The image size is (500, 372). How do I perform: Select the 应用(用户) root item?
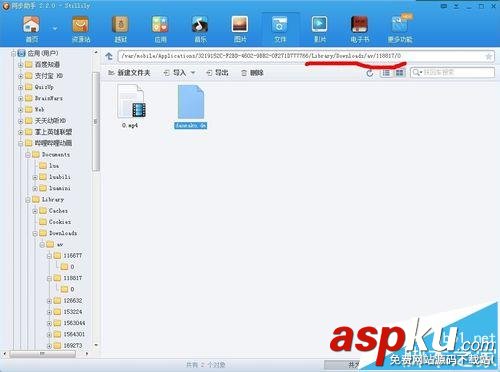point(38,53)
